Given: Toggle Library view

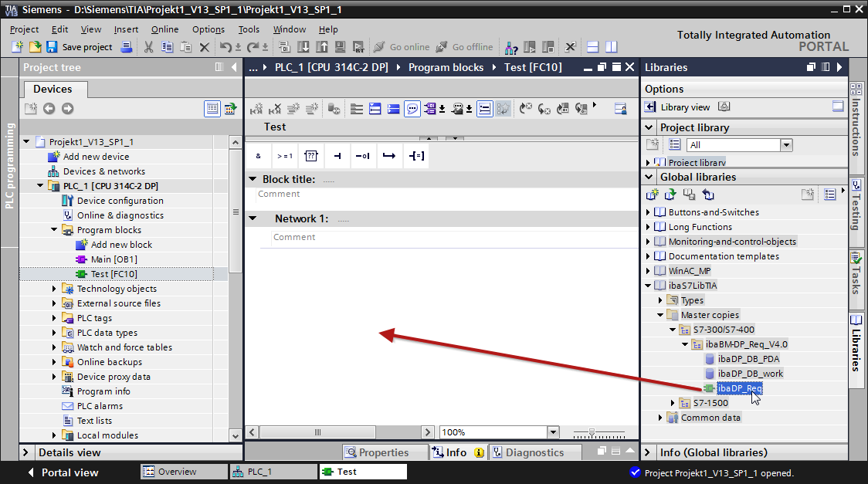Looking at the screenshot, I should coord(677,107).
